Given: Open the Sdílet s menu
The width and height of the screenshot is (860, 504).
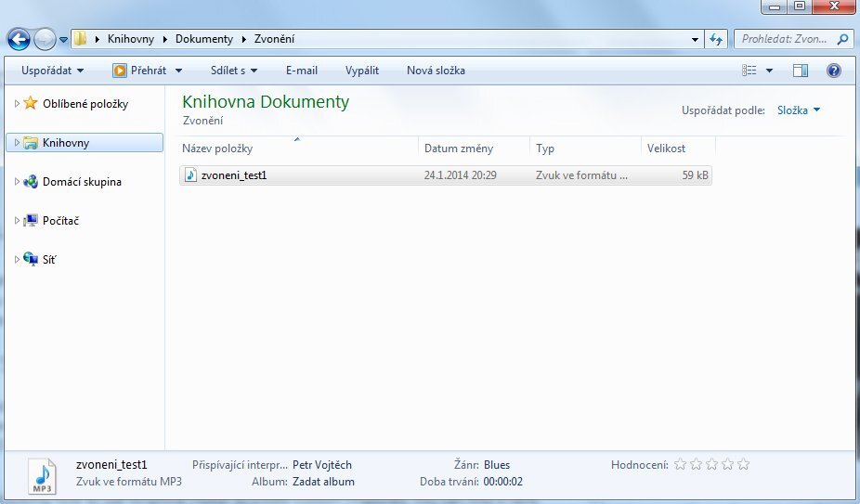Looking at the screenshot, I should click(234, 71).
